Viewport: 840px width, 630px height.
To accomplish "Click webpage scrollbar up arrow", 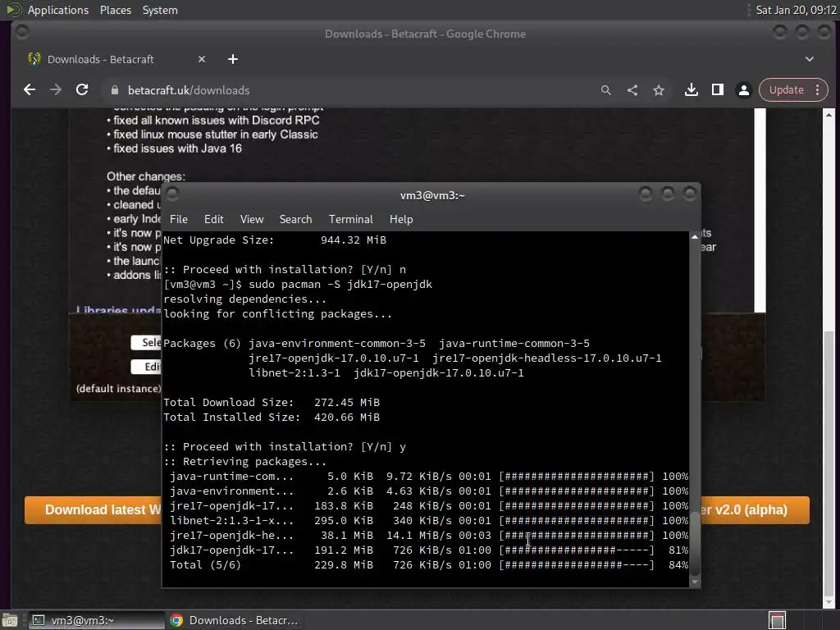I will pos(829,115).
